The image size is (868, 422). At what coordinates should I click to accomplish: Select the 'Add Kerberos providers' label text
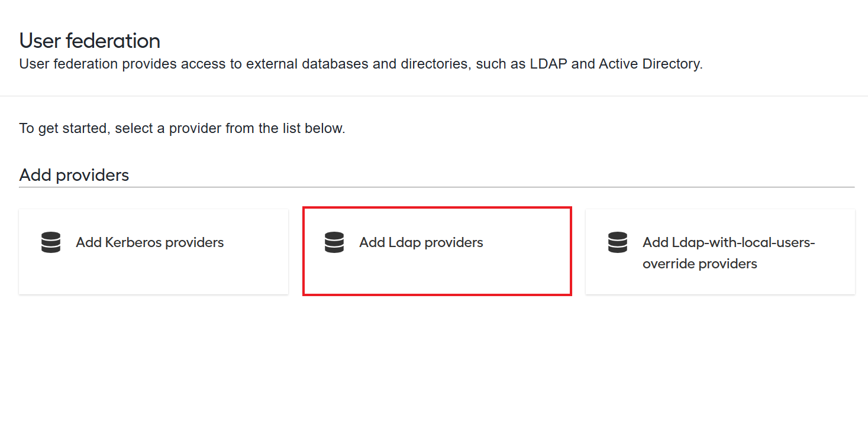point(150,242)
